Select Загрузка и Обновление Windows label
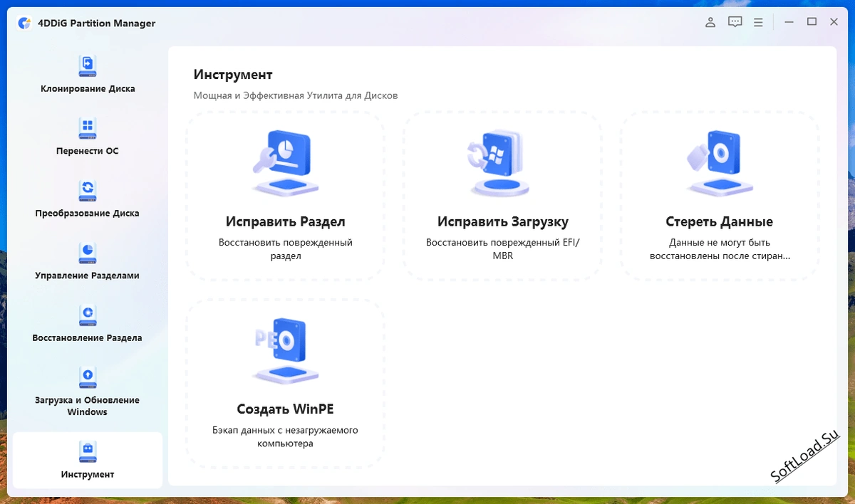The image size is (855, 504). 88,406
